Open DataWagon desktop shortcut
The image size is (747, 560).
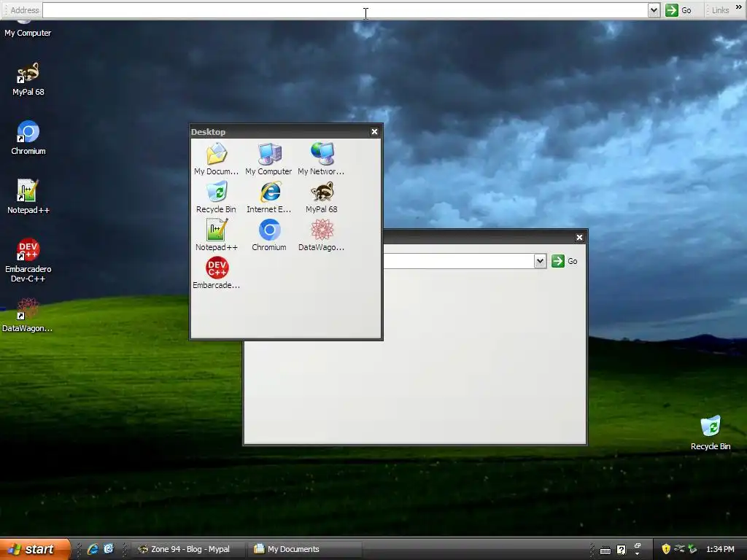(x=27, y=315)
